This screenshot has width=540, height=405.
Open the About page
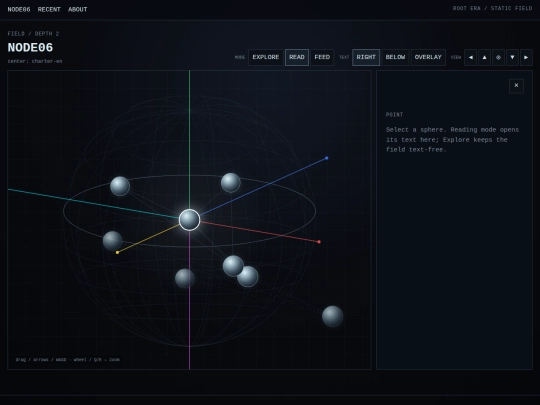pyautogui.click(x=77, y=10)
